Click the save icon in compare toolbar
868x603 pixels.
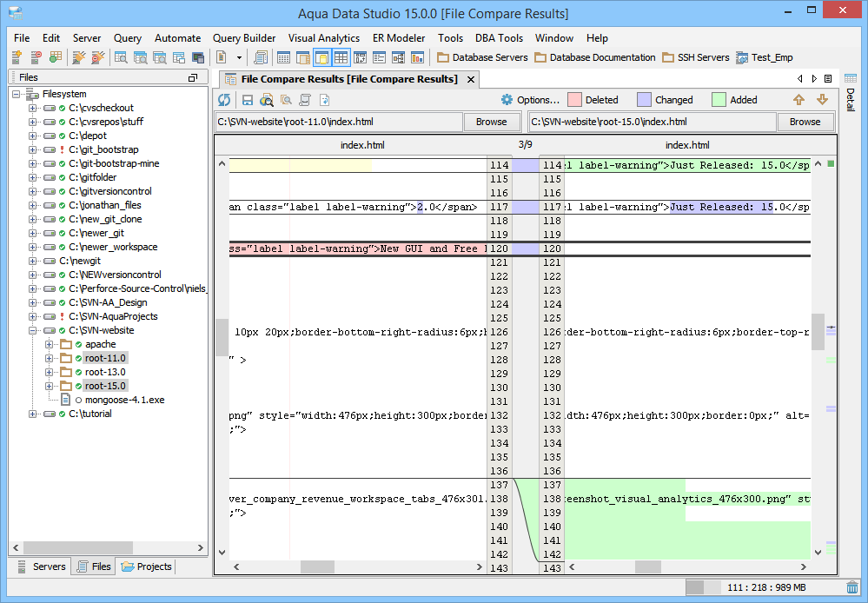click(x=248, y=100)
